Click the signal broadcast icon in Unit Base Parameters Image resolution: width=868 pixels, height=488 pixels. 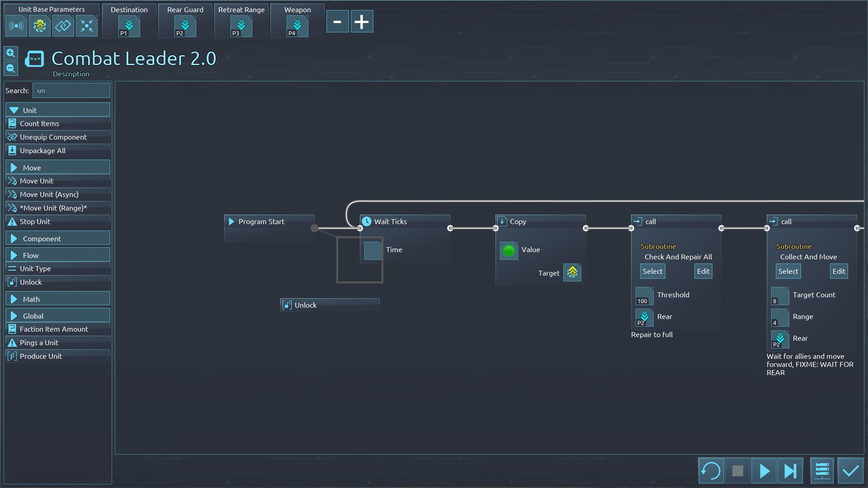point(16,26)
